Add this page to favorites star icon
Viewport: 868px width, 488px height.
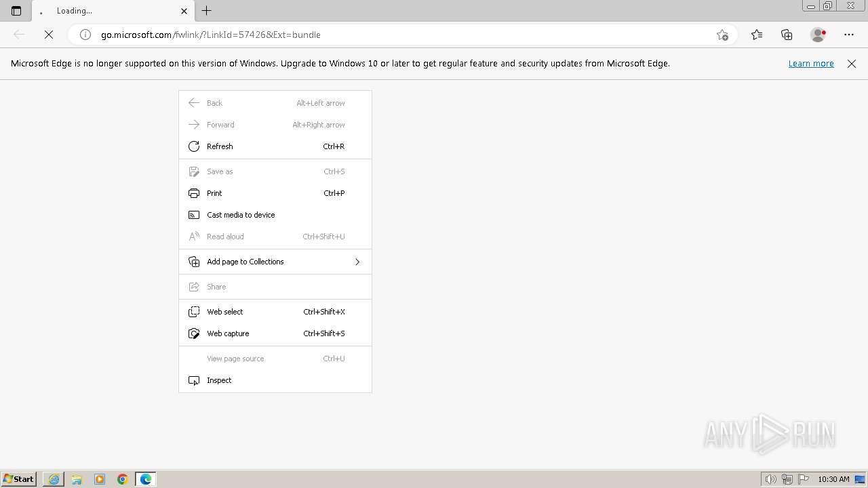[x=722, y=35]
